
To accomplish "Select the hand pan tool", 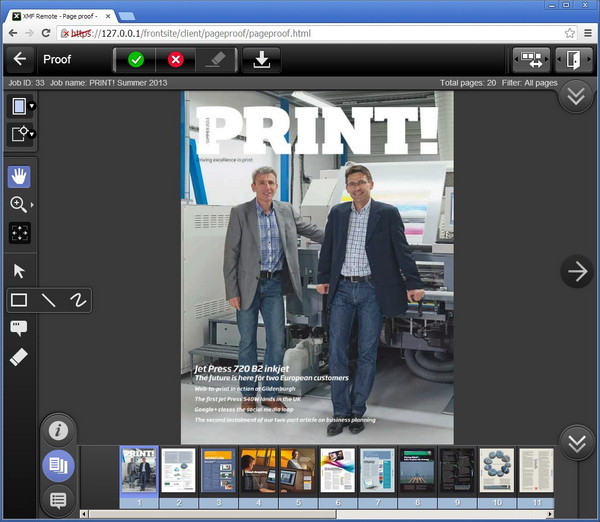I will pyautogui.click(x=19, y=177).
